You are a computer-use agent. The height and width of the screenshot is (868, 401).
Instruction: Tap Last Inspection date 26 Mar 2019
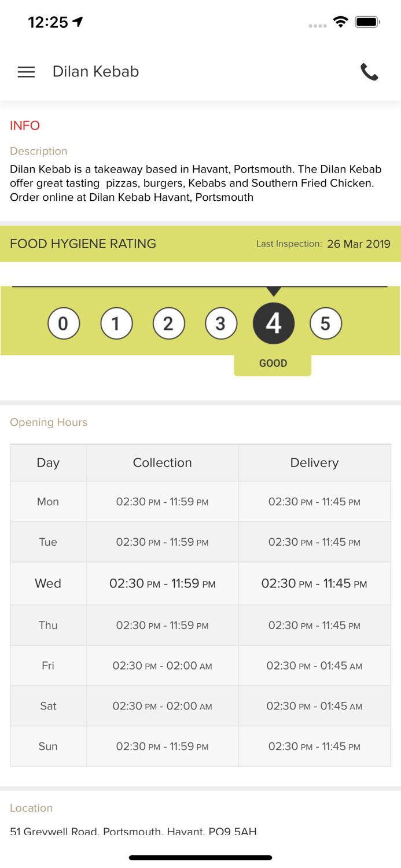358,244
